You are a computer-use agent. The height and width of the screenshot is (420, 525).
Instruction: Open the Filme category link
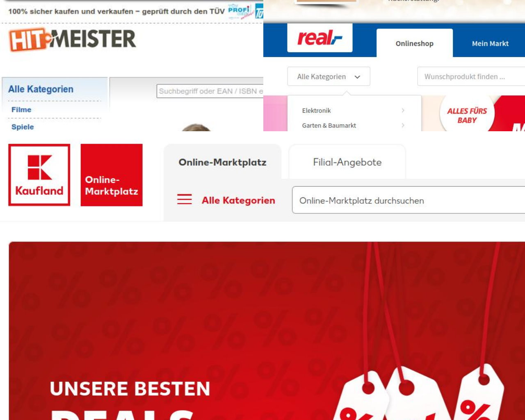point(21,110)
